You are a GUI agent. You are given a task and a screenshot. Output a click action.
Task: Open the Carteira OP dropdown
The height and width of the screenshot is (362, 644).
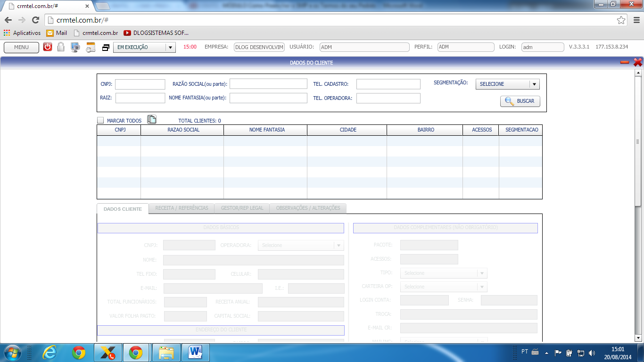[x=444, y=287]
